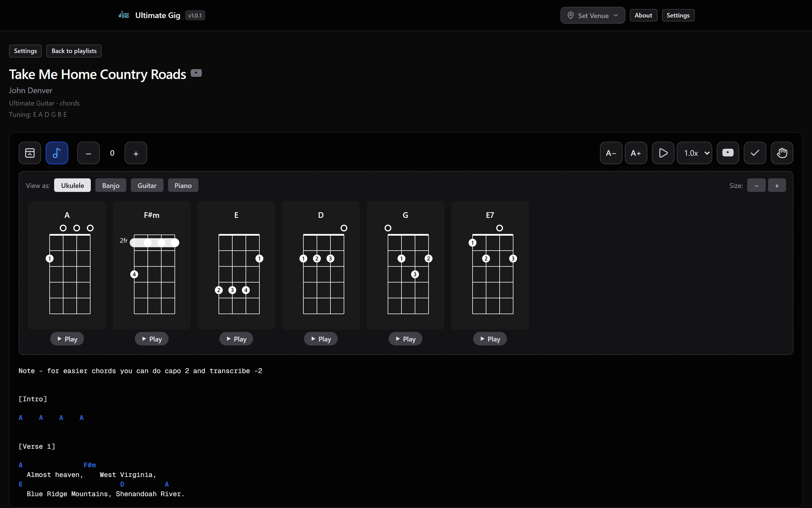
Task: Switch chord view to Guitar
Action: pyautogui.click(x=147, y=185)
